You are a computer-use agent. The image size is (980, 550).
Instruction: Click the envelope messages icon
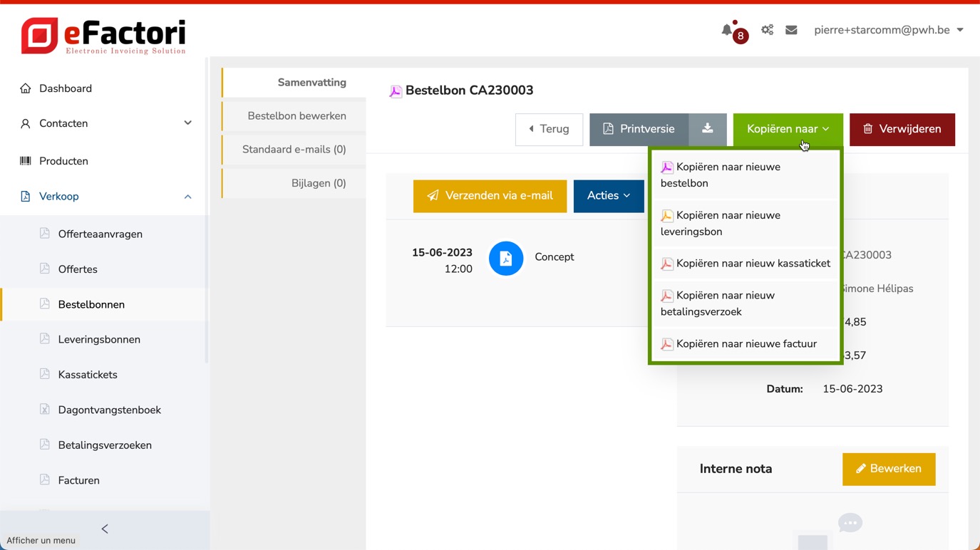click(791, 30)
